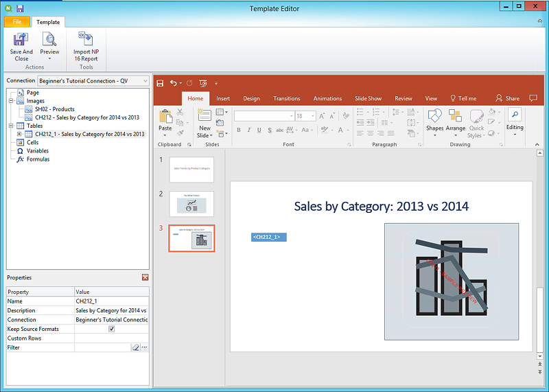Select slide 2 thumbnail
This screenshot has height=392, width=549.
pos(191,204)
